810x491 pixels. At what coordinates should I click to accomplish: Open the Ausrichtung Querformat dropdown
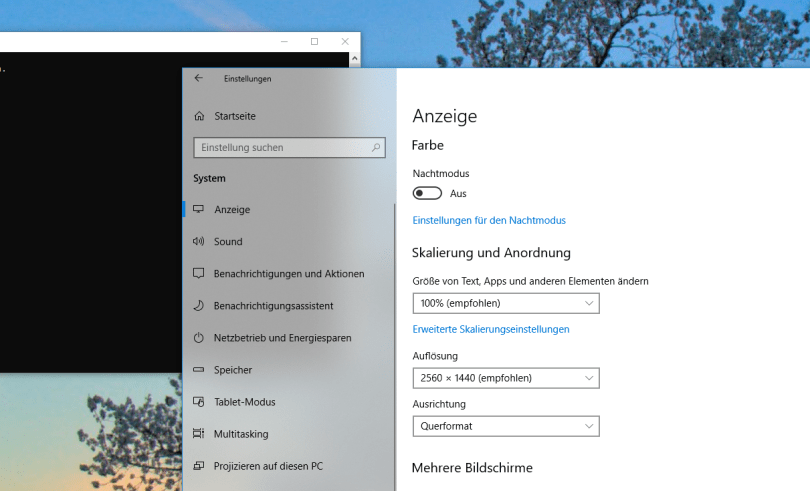[506, 426]
